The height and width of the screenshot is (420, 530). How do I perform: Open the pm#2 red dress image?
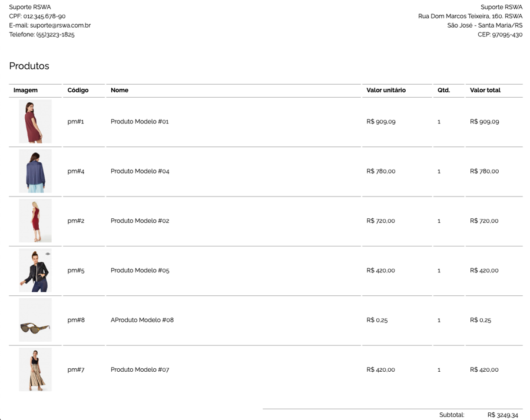coord(35,221)
